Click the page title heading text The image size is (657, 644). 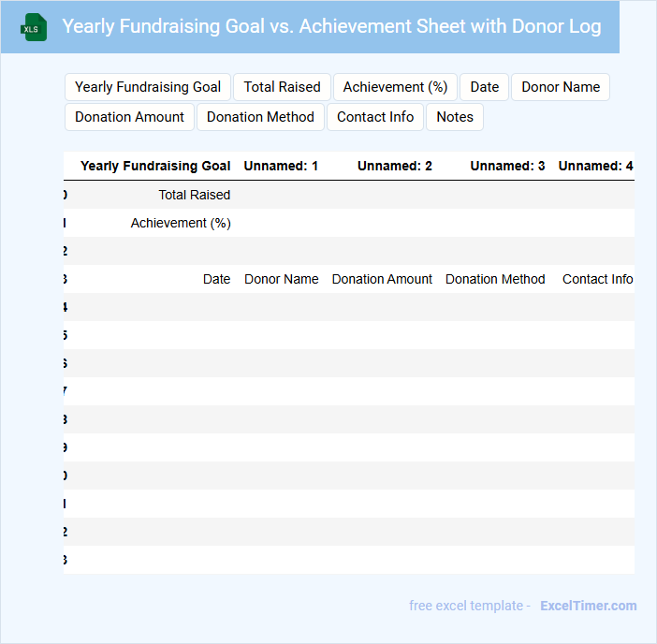click(331, 26)
